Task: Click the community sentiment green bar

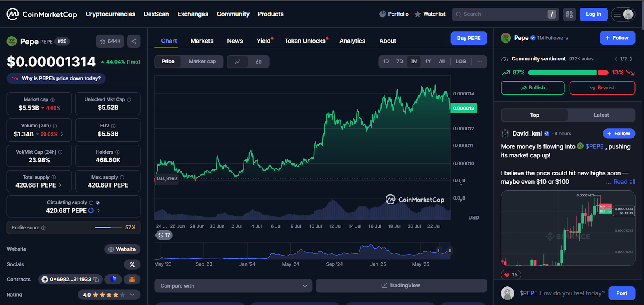Action: click(x=562, y=73)
